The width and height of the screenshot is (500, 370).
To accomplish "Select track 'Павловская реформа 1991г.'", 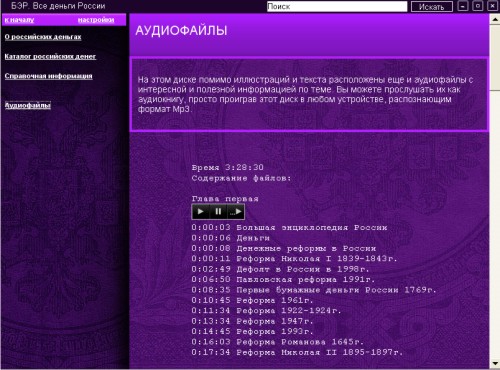I will tap(283, 279).
